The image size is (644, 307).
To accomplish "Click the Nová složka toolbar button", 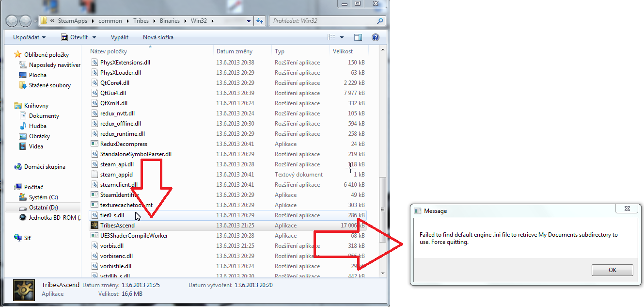I will [x=158, y=37].
